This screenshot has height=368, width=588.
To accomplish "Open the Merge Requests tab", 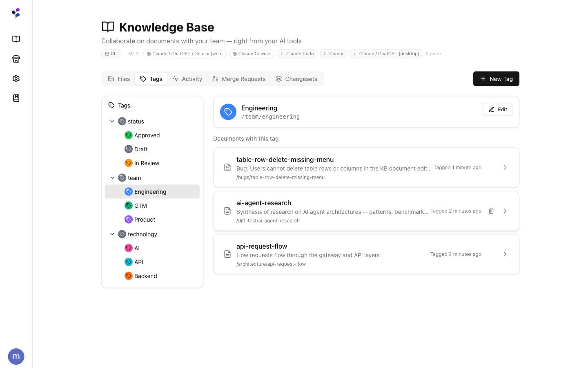I will point(239,79).
